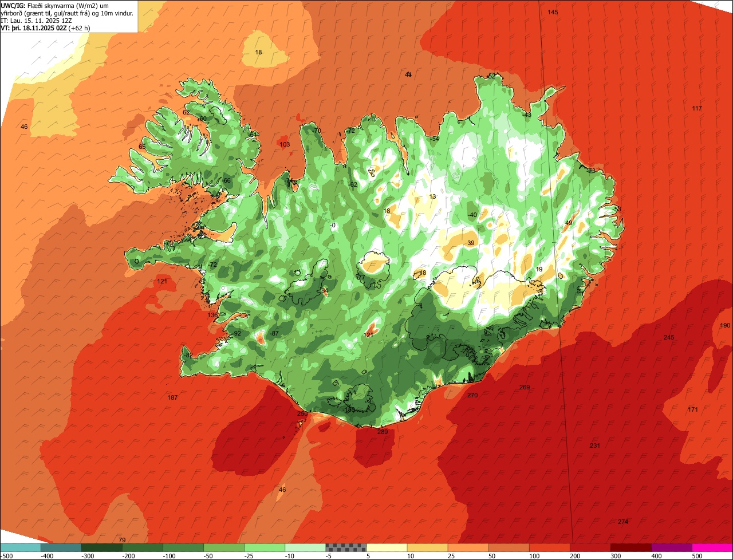Viewport: 733px width, 560px height.
Task: Select the map value '-54'
Action: pyautogui.click(x=435, y=139)
